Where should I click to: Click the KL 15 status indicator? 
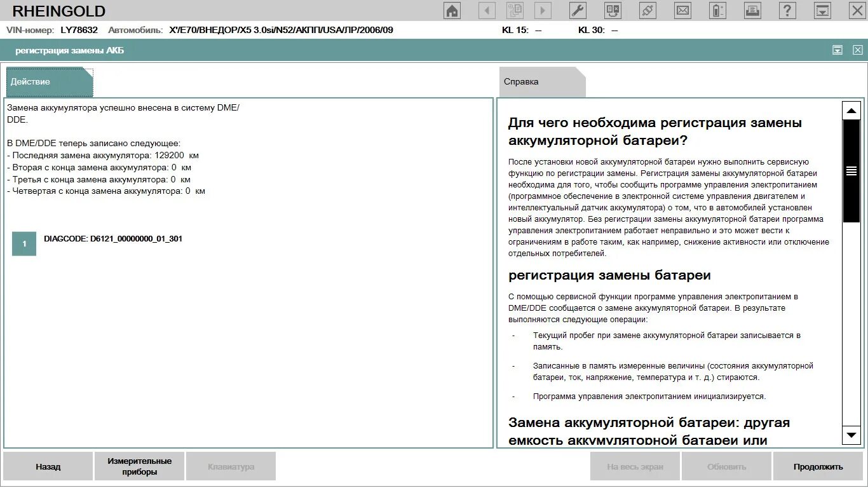(x=521, y=30)
